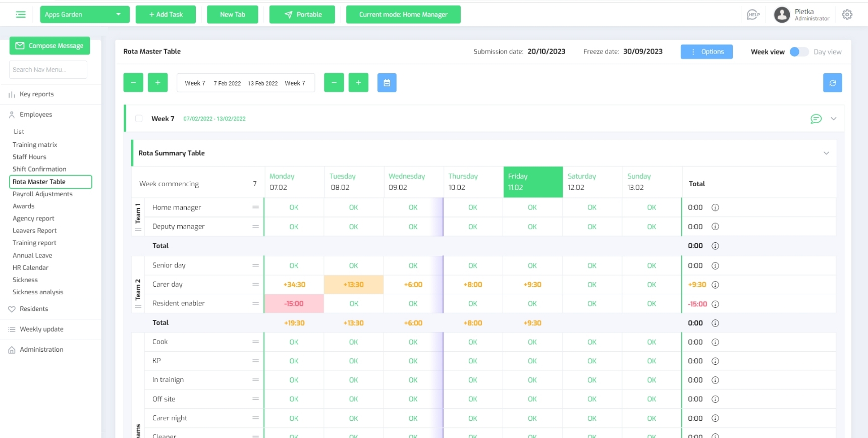Open the settings gear icon
The image size is (868, 438).
(x=847, y=15)
